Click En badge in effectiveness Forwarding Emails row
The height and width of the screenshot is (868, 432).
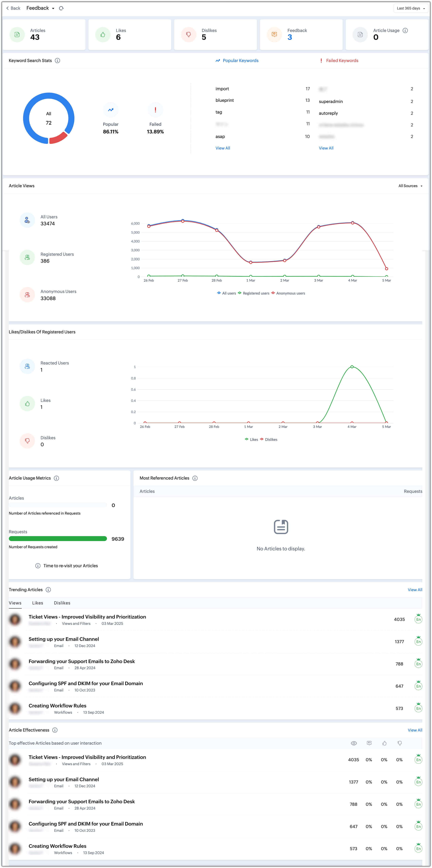tap(418, 804)
